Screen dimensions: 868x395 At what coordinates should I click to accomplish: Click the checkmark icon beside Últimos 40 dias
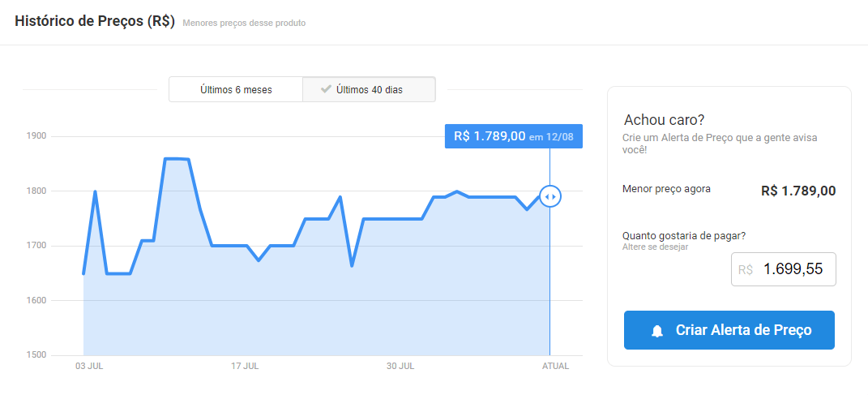pos(326,89)
